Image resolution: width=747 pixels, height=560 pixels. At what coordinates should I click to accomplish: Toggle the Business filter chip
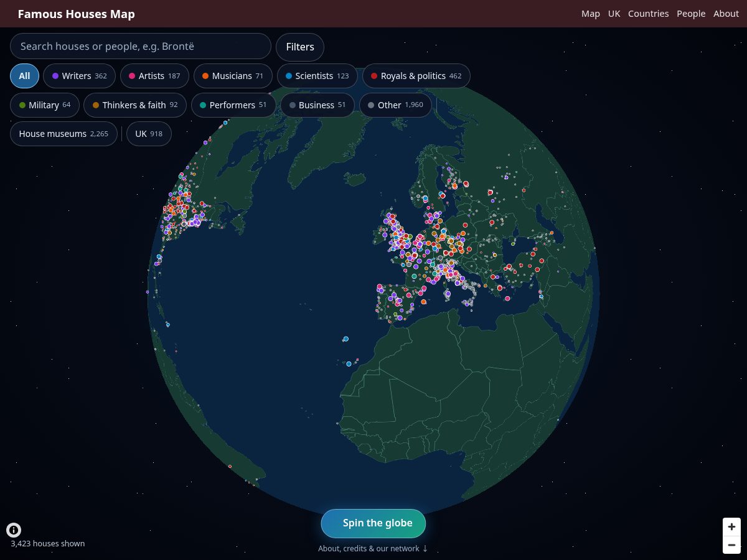[317, 105]
